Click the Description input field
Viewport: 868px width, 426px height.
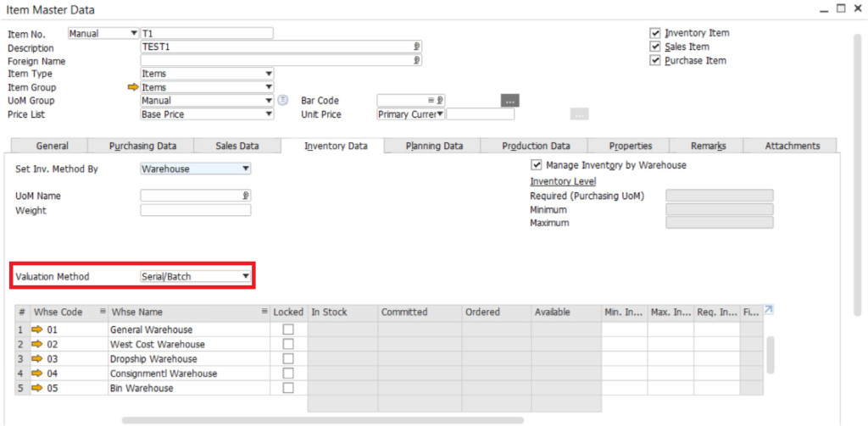(281, 47)
